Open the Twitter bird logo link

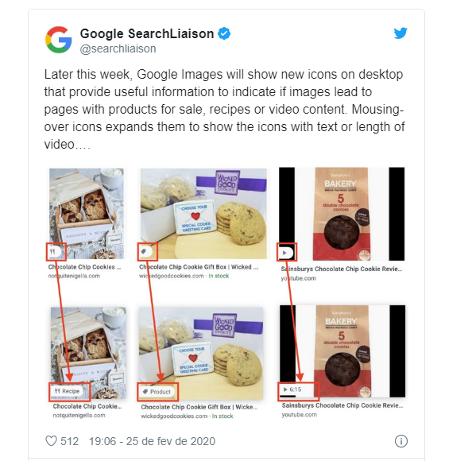(x=401, y=33)
